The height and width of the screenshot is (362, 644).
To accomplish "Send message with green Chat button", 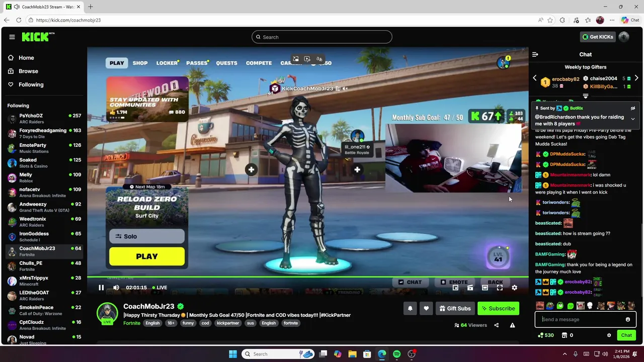I will click(626, 335).
